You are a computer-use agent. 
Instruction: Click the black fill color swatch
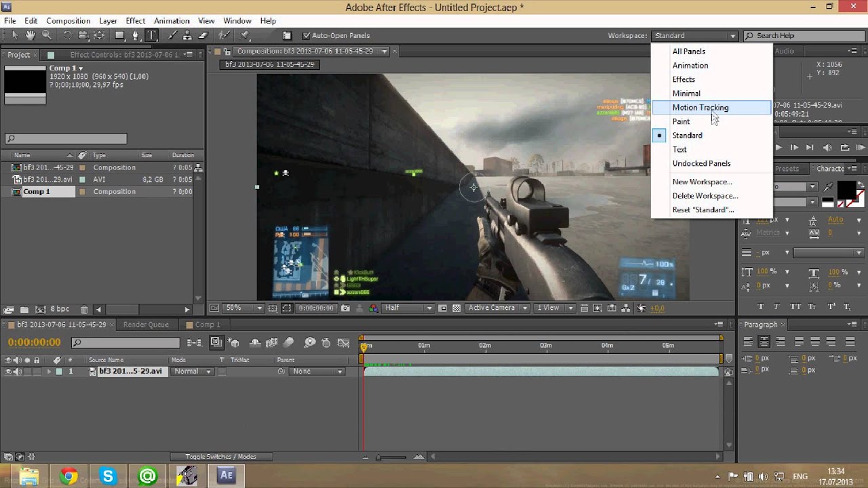(846, 189)
